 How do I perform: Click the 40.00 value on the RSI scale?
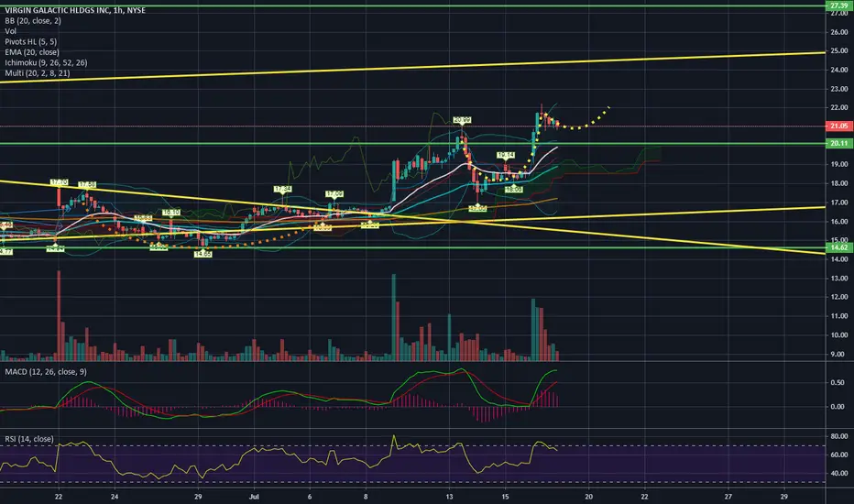[x=839, y=474]
